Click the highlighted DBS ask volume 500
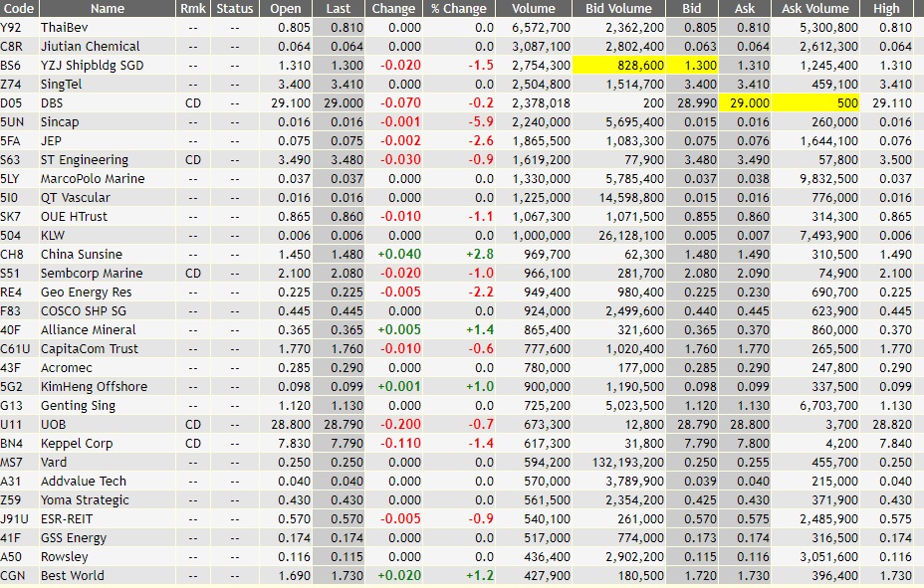 (815, 103)
